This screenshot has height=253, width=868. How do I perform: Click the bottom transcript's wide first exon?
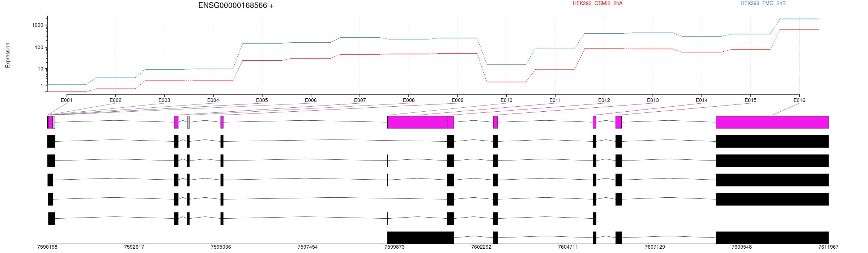pos(421,237)
